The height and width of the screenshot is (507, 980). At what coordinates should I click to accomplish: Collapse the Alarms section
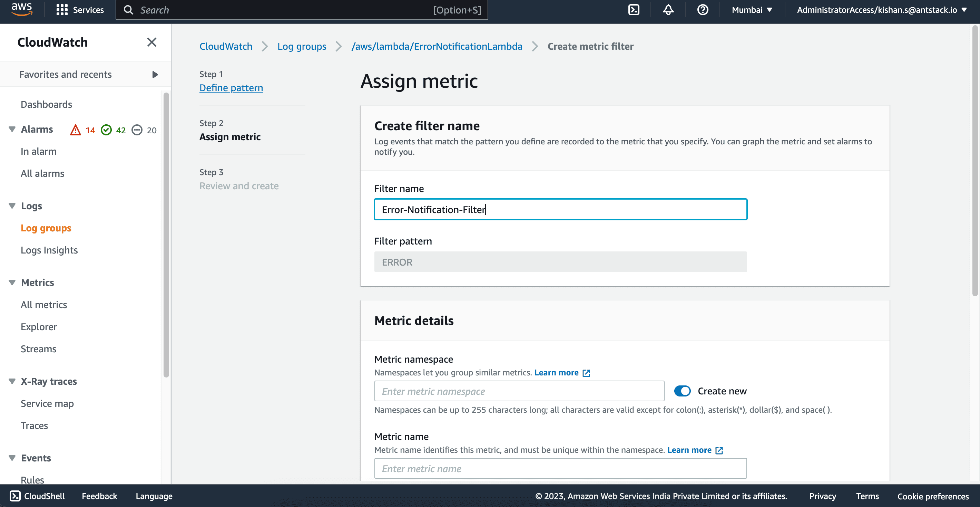pos(12,130)
